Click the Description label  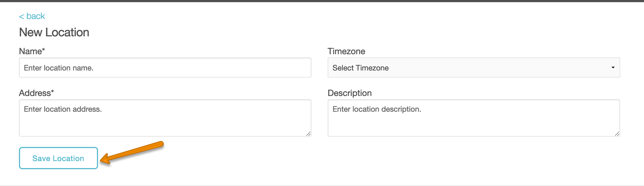(x=350, y=93)
